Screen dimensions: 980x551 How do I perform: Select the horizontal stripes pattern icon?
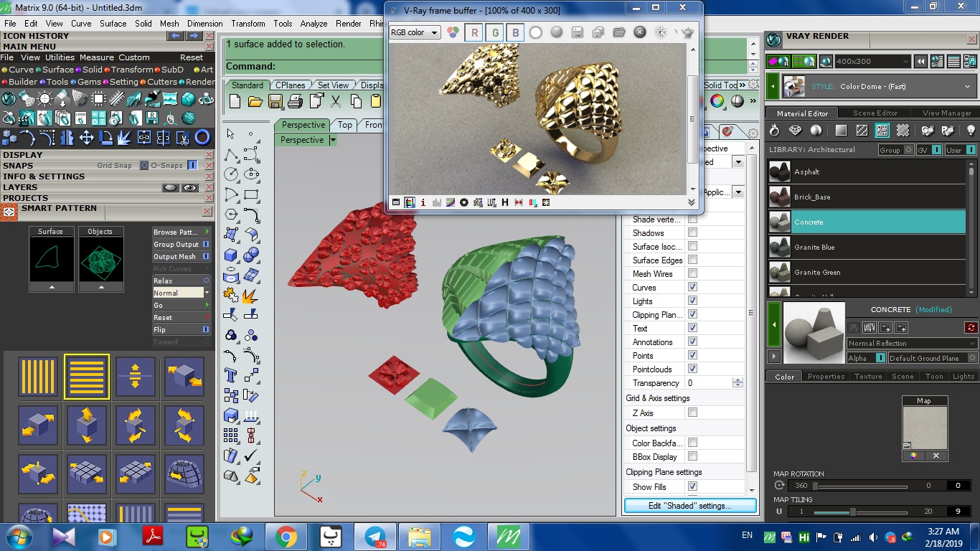coord(86,376)
